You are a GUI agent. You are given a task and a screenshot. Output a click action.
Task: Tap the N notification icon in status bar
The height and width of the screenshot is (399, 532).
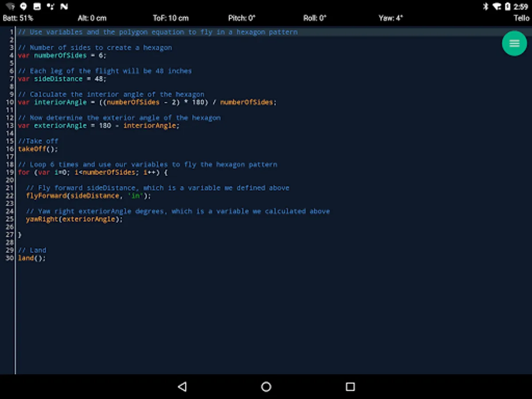[x=64, y=7]
